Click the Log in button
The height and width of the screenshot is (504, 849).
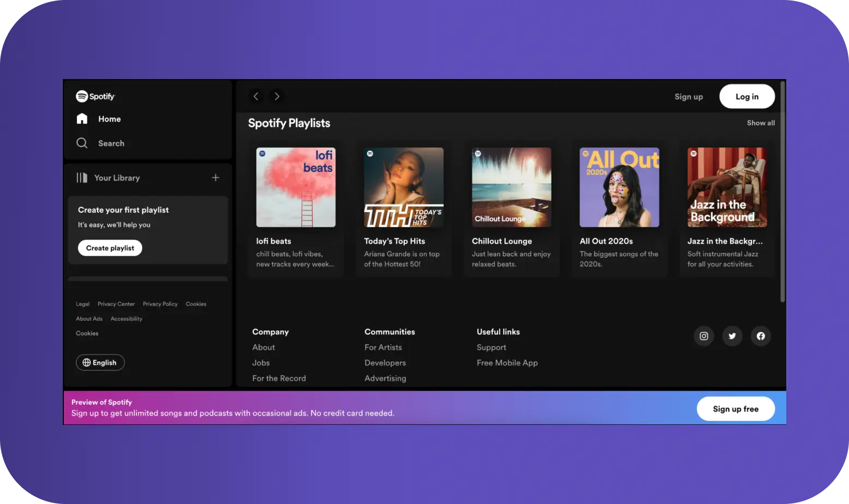tap(746, 97)
